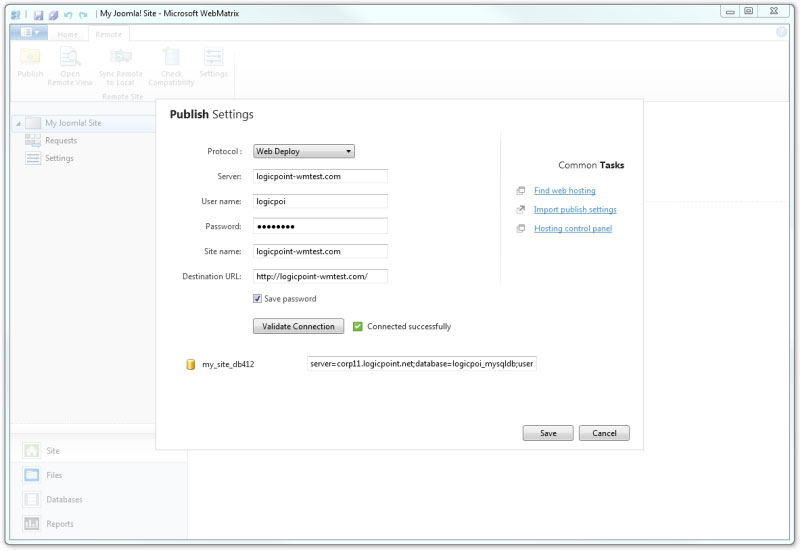Click the Connected successfully status text

[x=409, y=327]
